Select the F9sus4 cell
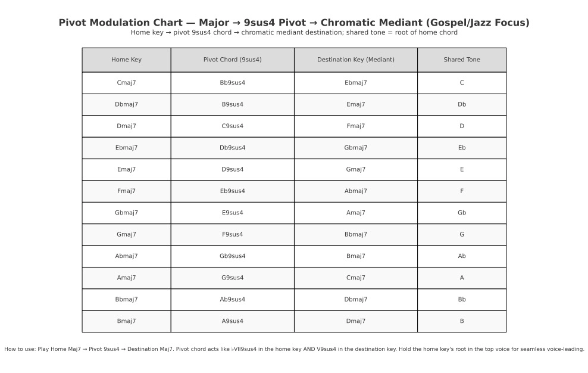Screen dimensions: 588x373 coord(232,234)
